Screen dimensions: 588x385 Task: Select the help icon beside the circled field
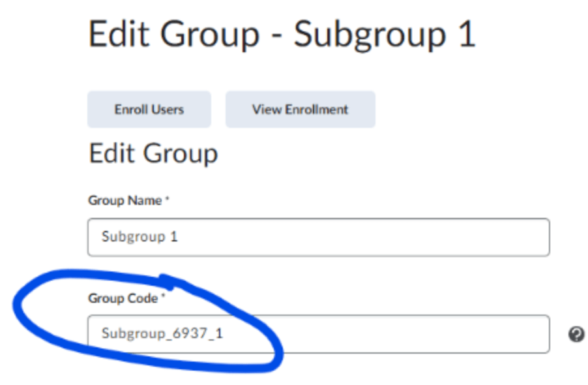coord(575,334)
